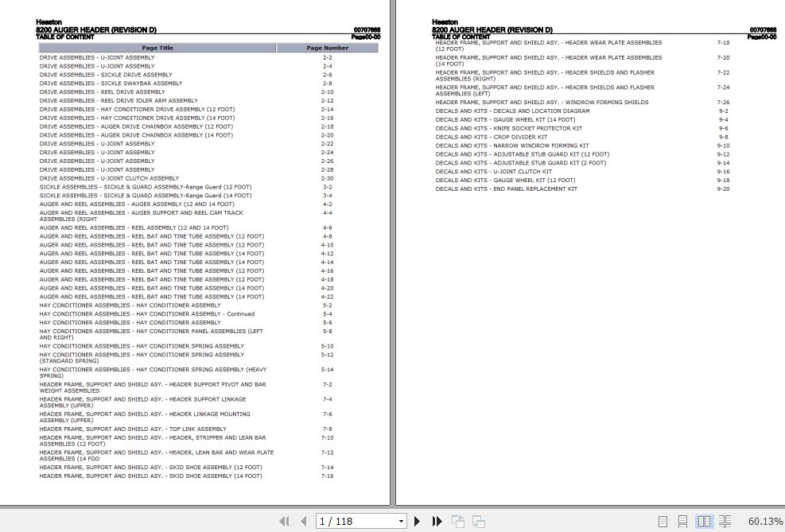Viewport: 785px width, 532px height.
Task: Click SKID SHOE ASSEMBLY (14 FOOT) entry
Action: coord(150,476)
